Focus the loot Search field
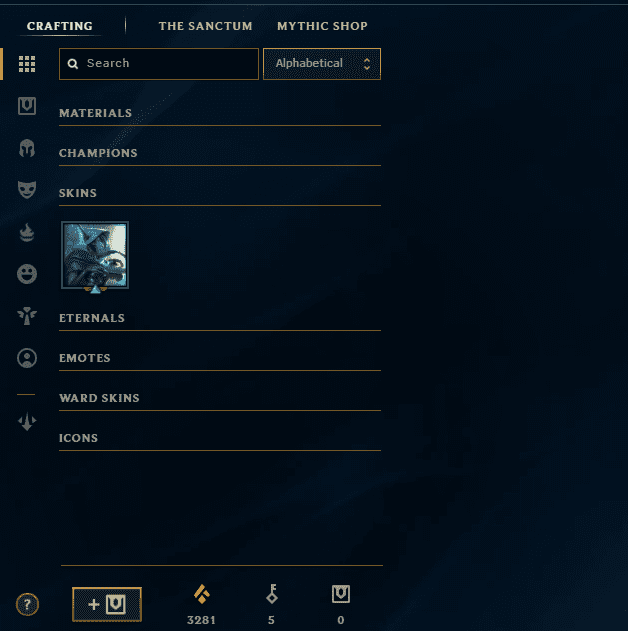The image size is (628, 631). click(x=159, y=64)
